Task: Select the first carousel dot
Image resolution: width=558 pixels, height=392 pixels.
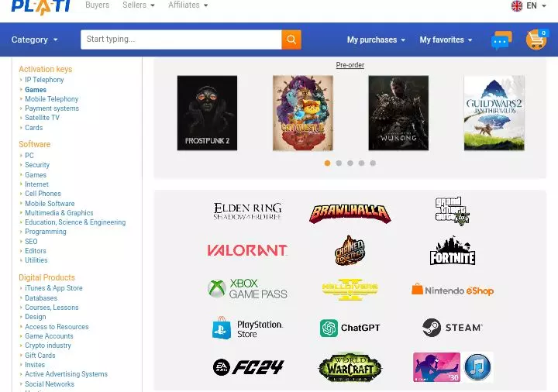Action: (x=327, y=163)
